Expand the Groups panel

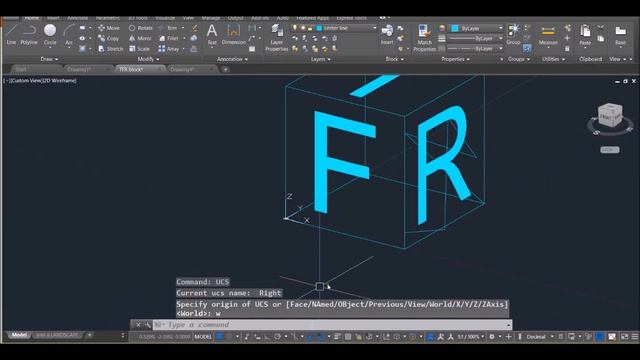pyautogui.click(x=519, y=59)
